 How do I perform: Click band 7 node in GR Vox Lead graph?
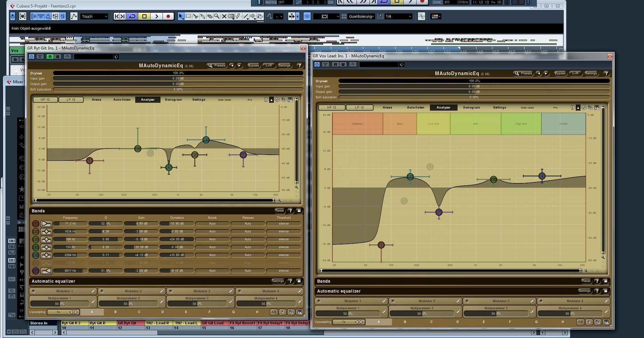tap(439, 212)
